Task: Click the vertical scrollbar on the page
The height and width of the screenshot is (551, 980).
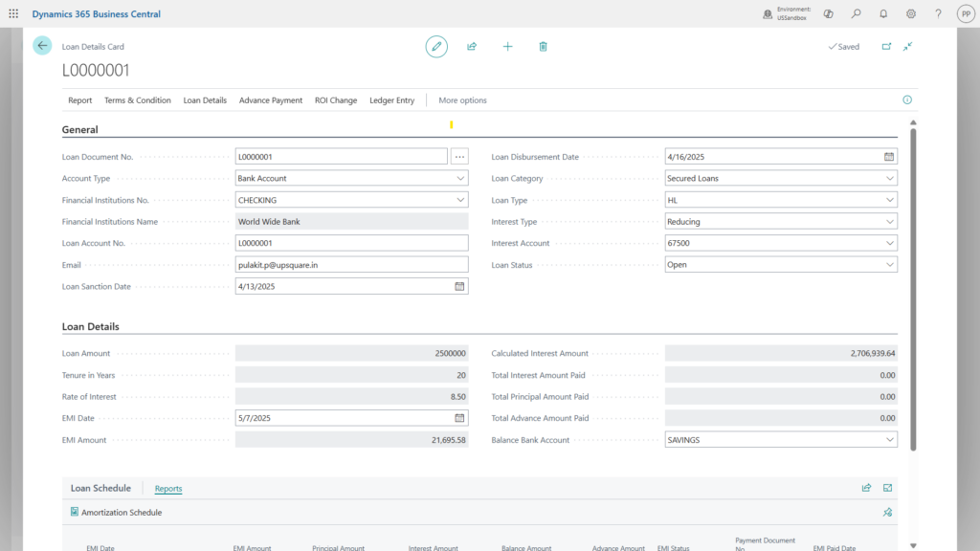Action: point(912,287)
